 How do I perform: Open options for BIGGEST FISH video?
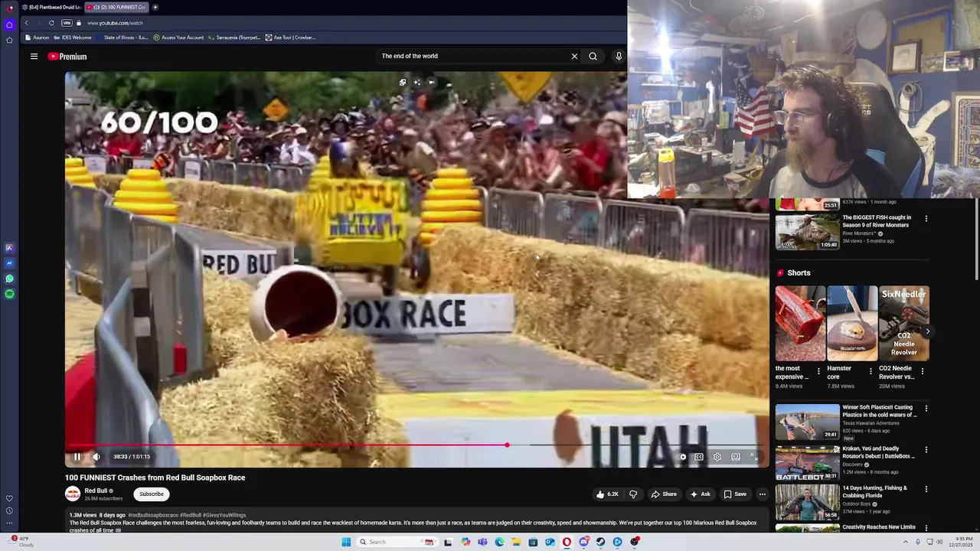tap(926, 219)
